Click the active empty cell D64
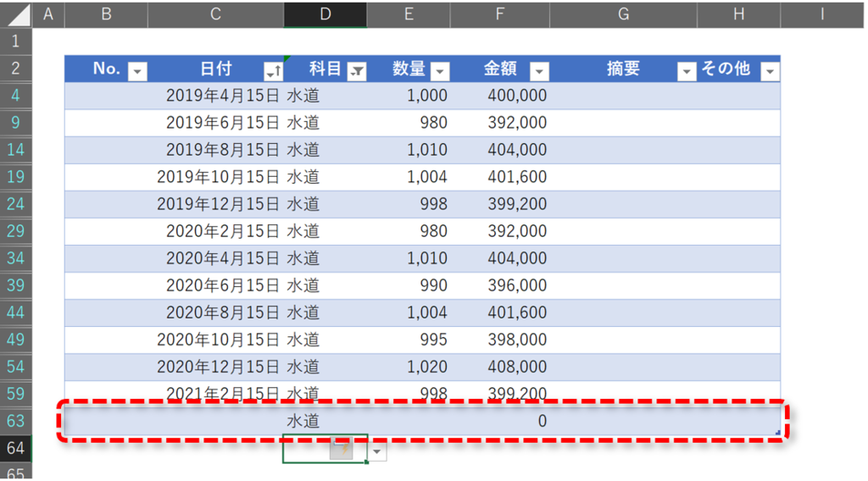Screen dimensions: 868x481 (325, 448)
